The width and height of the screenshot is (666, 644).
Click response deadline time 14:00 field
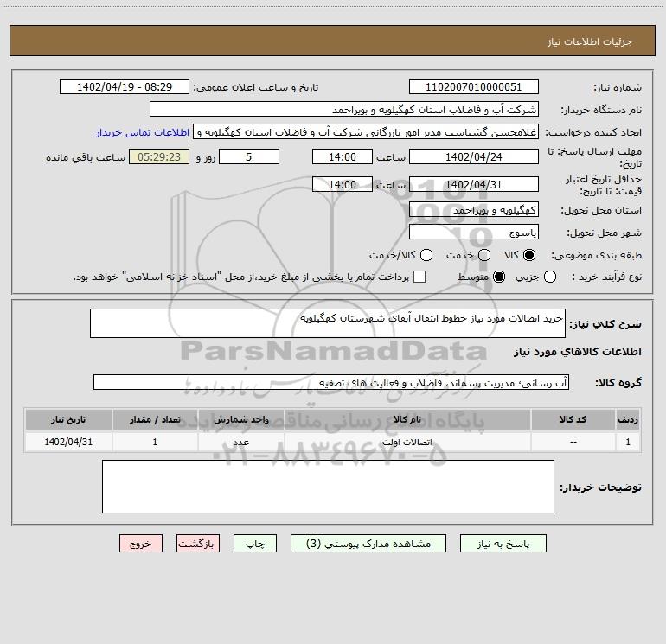coord(343,156)
